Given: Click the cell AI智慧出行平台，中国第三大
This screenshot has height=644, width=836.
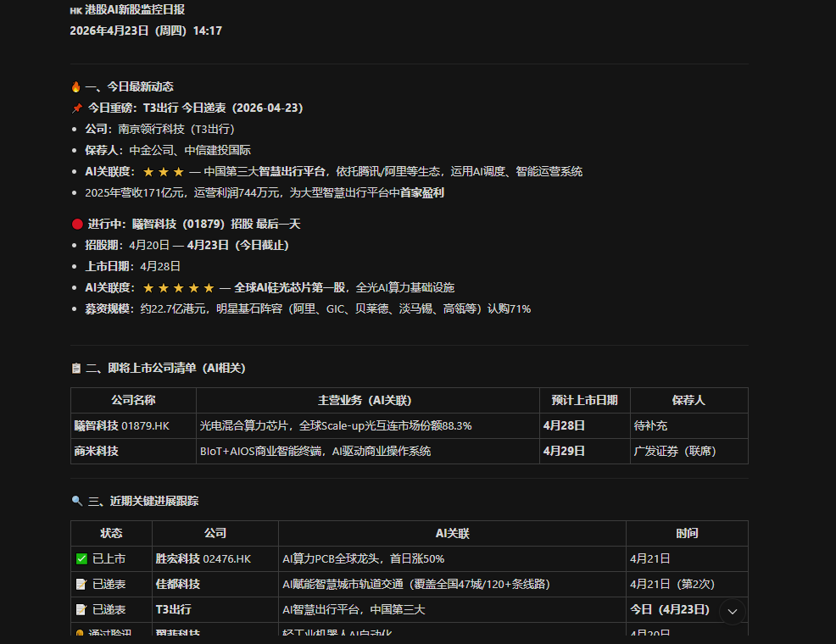Looking at the screenshot, I should point(452,610).
